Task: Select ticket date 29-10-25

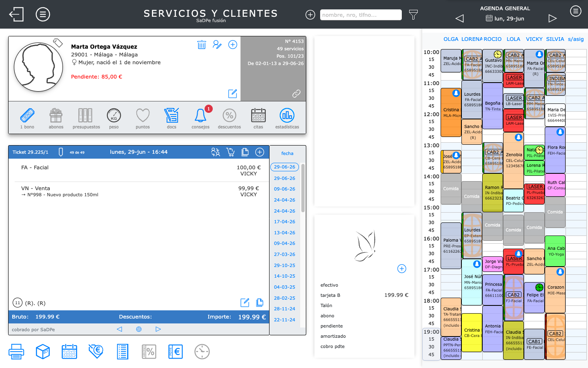Action: tap(285, 265)
